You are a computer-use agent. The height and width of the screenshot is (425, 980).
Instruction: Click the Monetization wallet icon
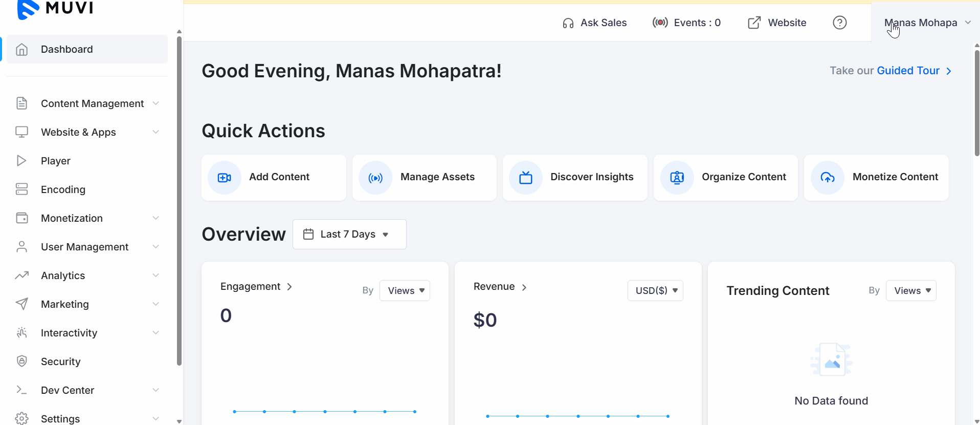21,218
